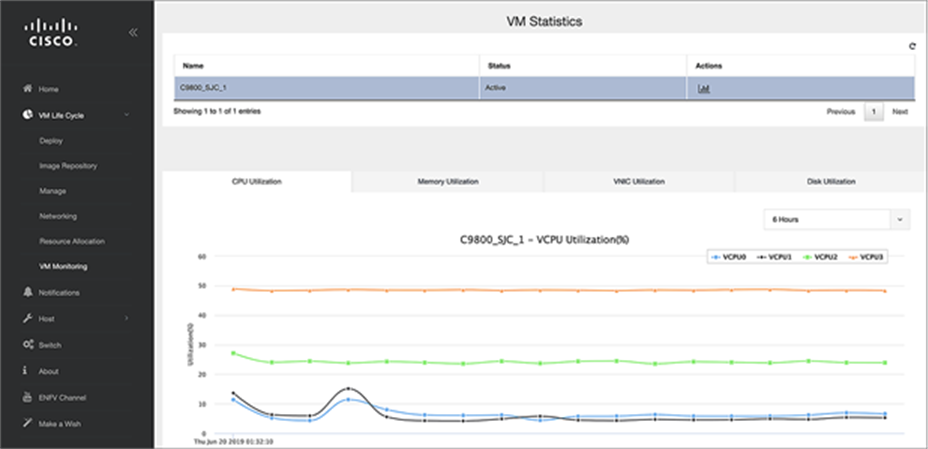
Task: Open the ENFV Channel link
Action: coord(62,398)
